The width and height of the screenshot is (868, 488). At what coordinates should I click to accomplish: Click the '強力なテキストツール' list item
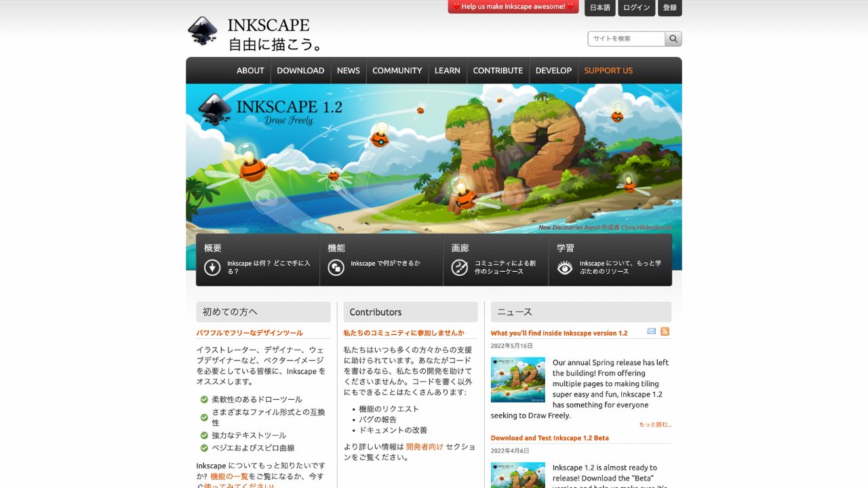[x=249, y=435]
